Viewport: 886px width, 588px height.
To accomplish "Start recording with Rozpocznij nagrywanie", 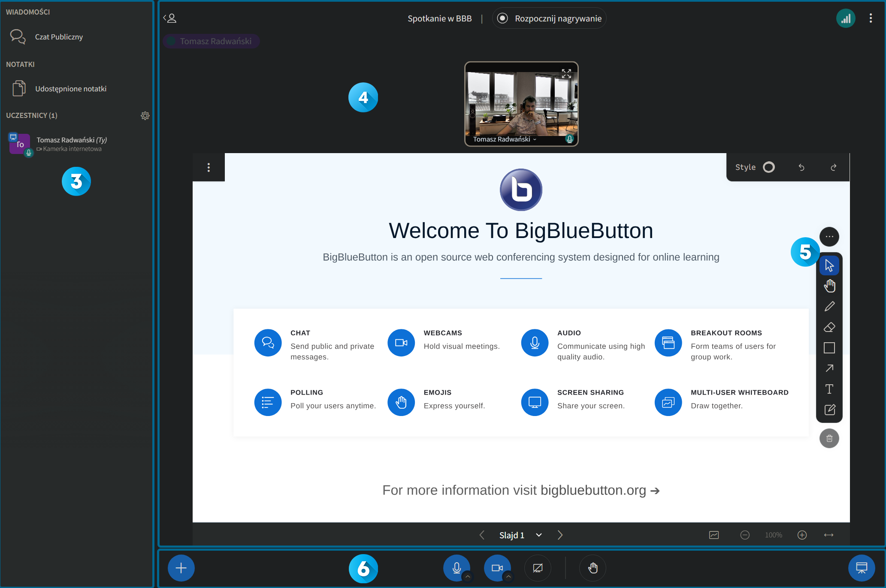I will click(549, 18).
